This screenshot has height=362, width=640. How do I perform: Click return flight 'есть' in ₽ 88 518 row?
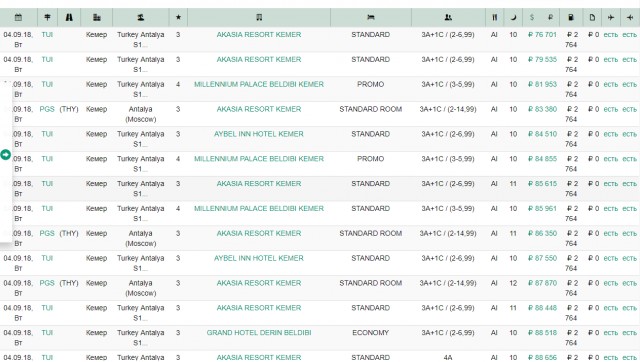coord(629,333)
